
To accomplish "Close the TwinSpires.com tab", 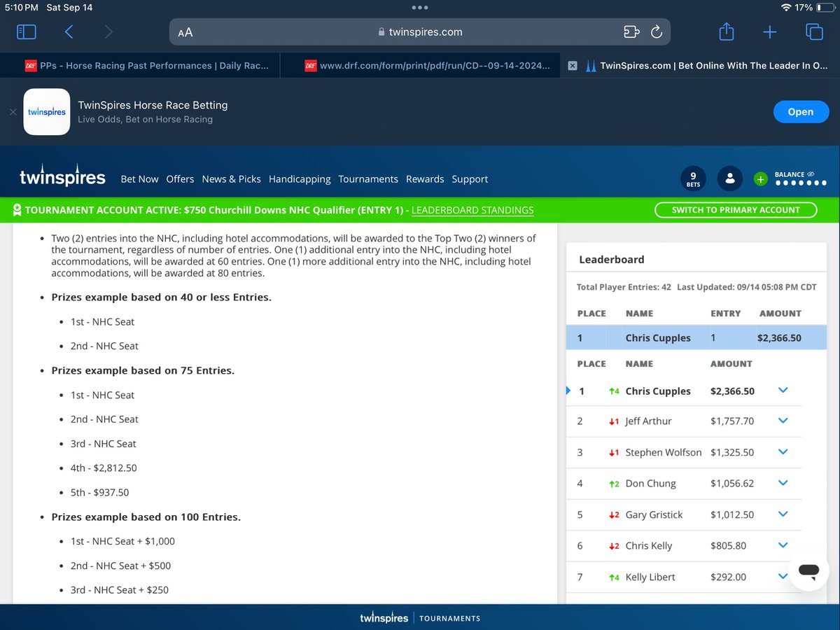I will [572, 66].
